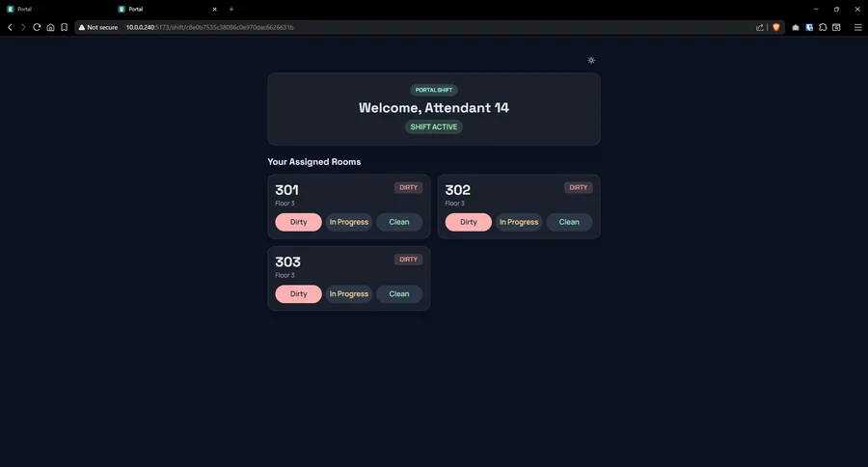The image size is (868, 467).
Task: Click the SHIFT ACTIVE badge
Action: [x=434, y=126]
